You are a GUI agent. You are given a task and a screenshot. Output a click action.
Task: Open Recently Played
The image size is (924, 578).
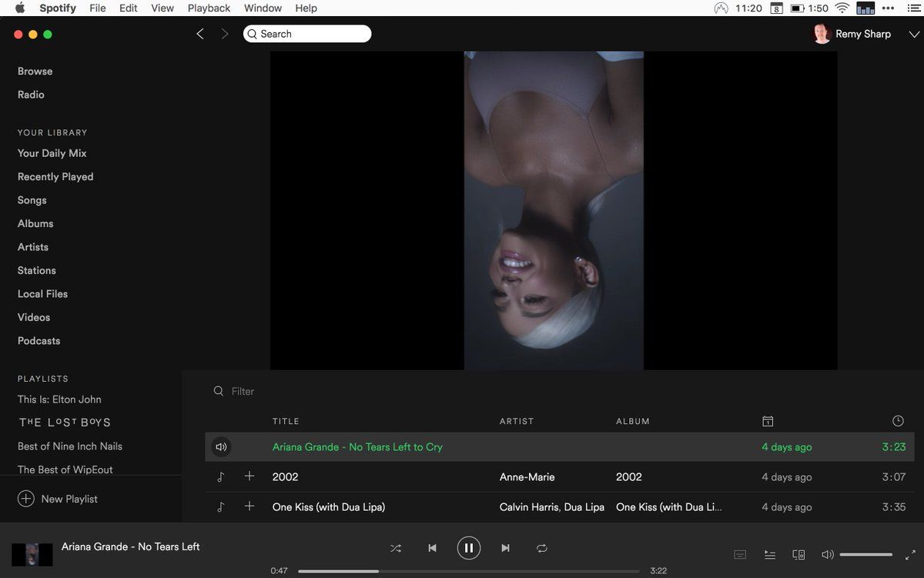[x=55, y=176]
